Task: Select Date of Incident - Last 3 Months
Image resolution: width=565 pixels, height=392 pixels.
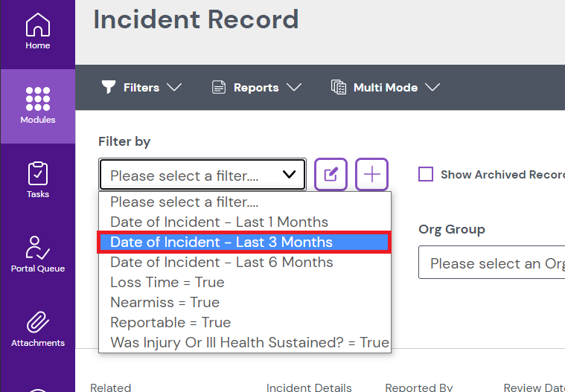Action: point(221,242)
